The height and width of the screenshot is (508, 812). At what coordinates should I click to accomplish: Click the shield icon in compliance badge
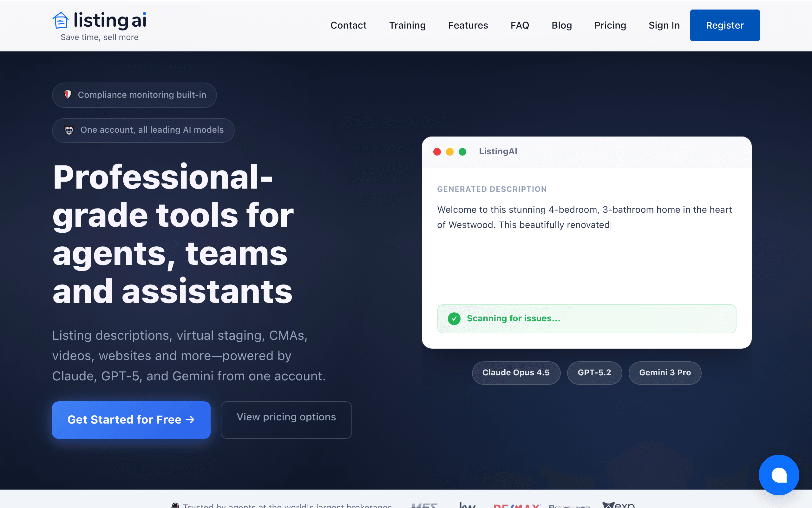(x=68, y=95)
